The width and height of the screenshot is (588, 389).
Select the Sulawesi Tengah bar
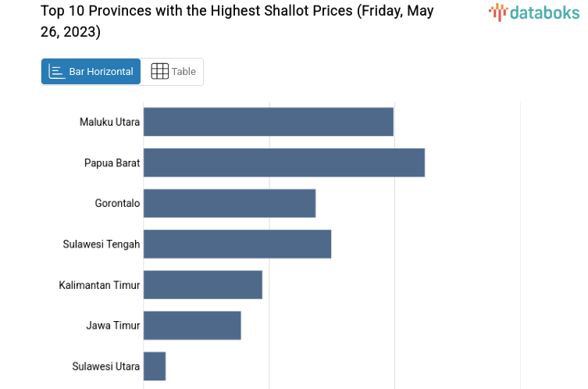coord(237,244)
